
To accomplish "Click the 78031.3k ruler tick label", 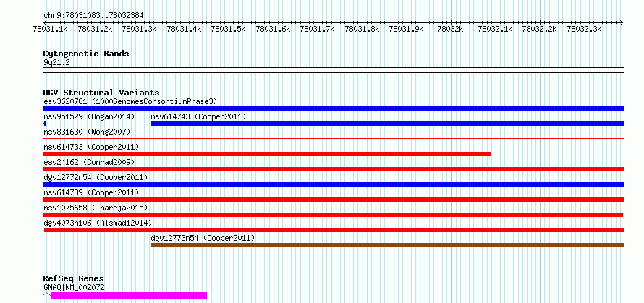I will (x=139, y=30).
